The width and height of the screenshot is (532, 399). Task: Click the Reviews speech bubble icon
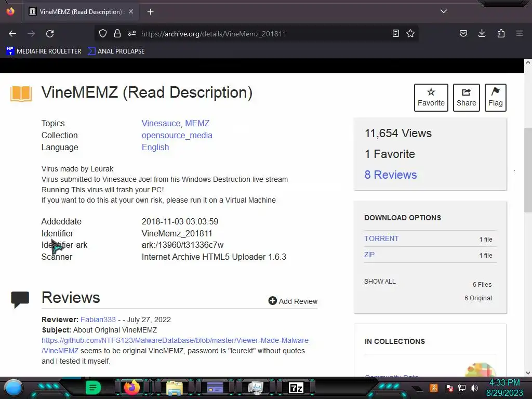20,300
